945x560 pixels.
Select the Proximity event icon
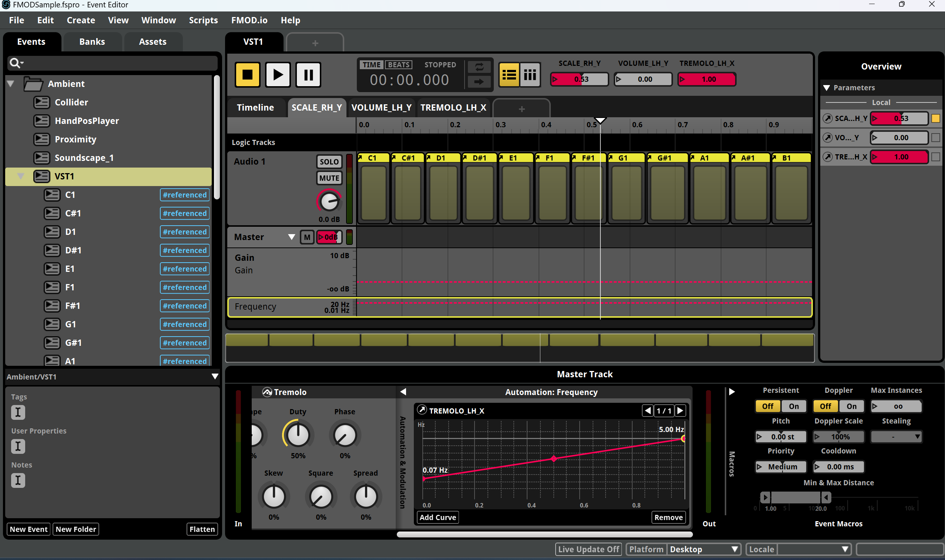click(41, 139)
